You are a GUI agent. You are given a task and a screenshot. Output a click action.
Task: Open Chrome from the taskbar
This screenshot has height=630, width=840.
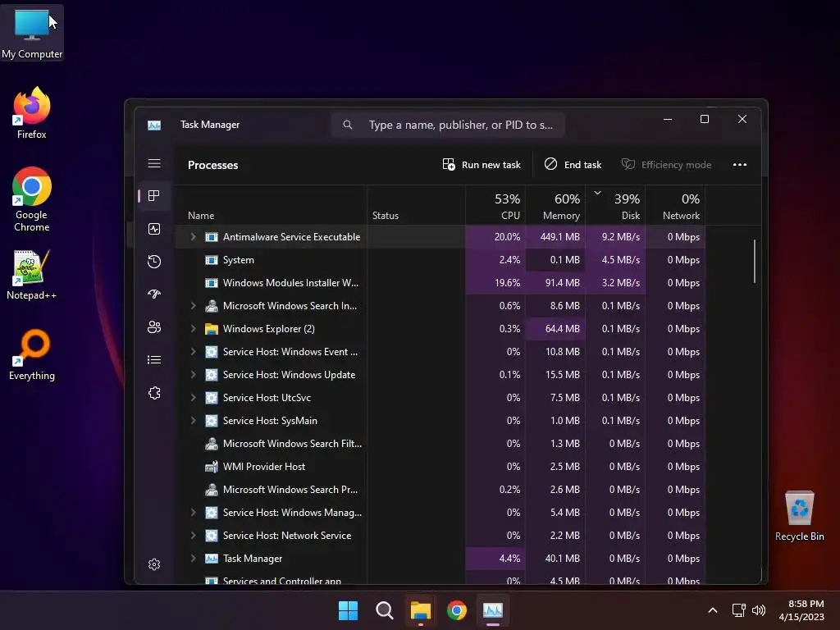coord(456,610)
